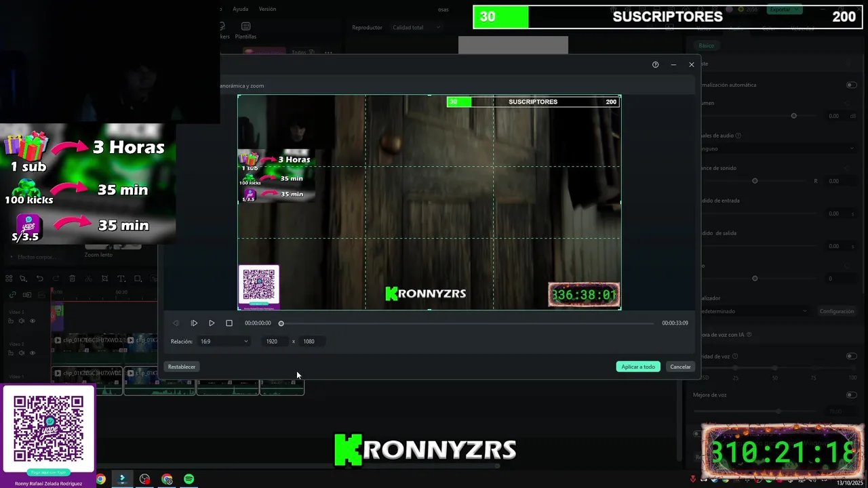Image resolution: width=868 pixels, height=488 pixels.
Task: Mute the Video 2 track speaker
Action: point(21,353)
